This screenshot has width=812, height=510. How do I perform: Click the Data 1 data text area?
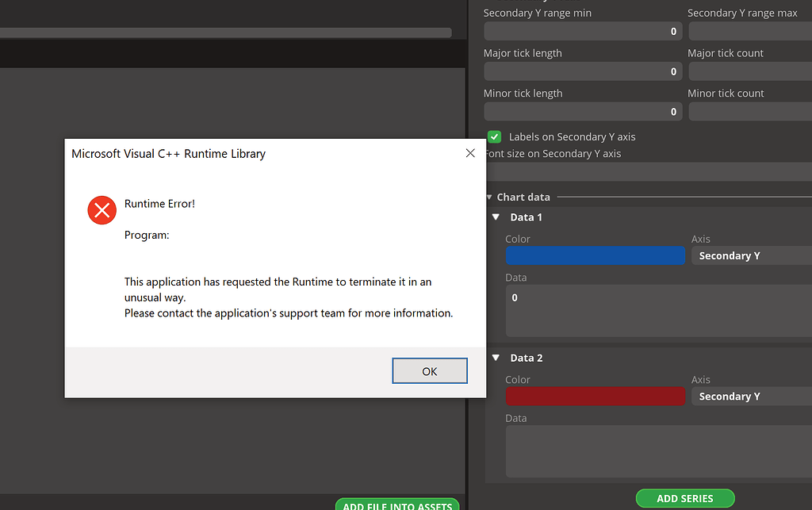click(x=659, y=311)
